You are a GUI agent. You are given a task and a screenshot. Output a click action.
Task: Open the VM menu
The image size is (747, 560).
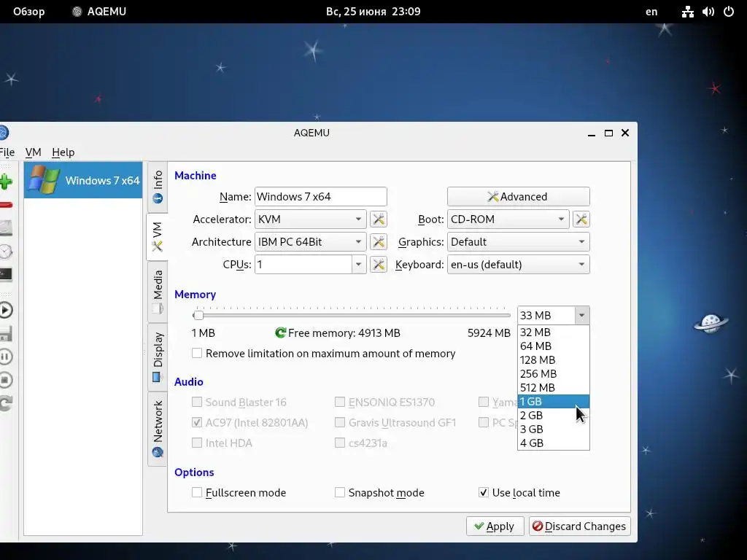34,152
